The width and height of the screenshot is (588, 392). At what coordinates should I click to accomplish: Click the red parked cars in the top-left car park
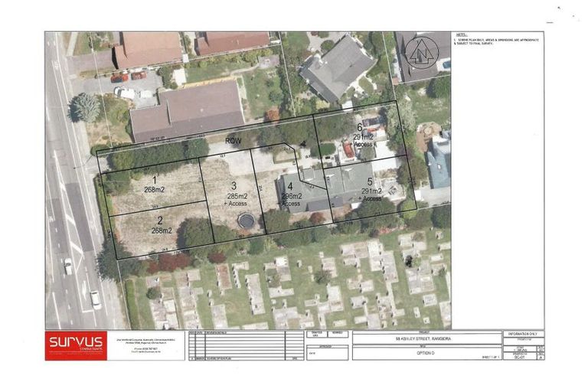(x=128, y=77)
